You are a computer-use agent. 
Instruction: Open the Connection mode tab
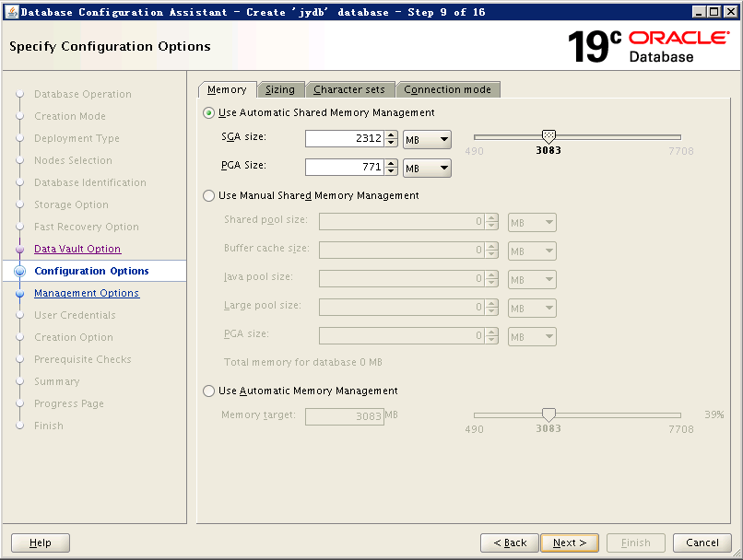[448, 89]
